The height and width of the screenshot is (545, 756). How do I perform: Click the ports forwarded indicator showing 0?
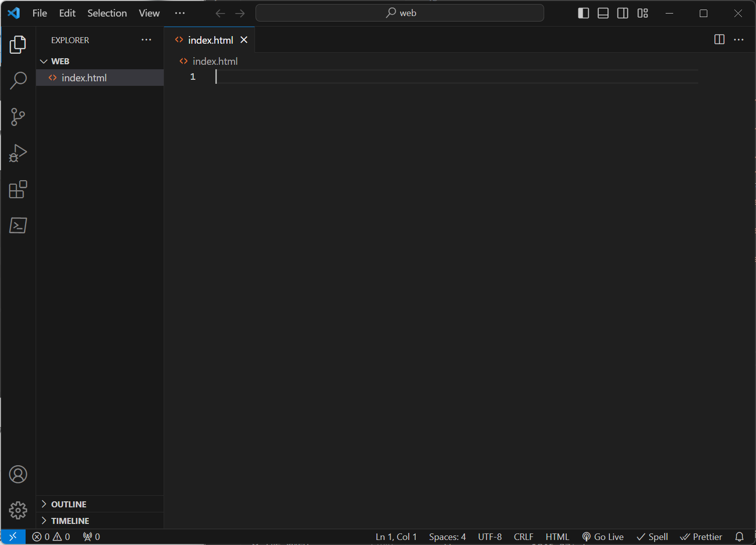[91, 536]
